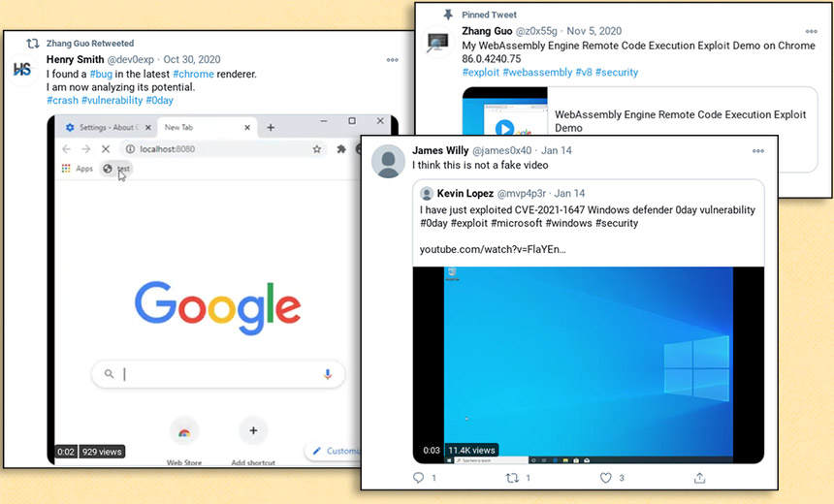This screenshot has width=834, height=504.
Task: Click the 929 views counter
Action: (102, 452)
